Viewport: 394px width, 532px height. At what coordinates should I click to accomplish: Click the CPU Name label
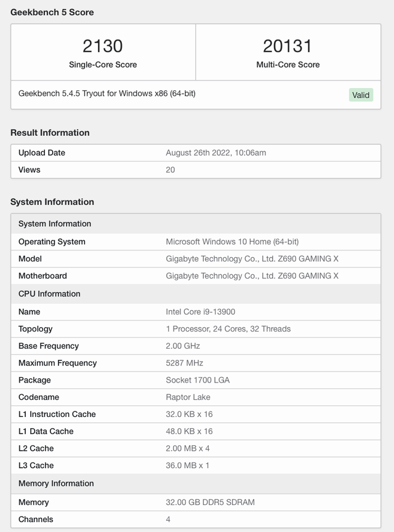29,311
